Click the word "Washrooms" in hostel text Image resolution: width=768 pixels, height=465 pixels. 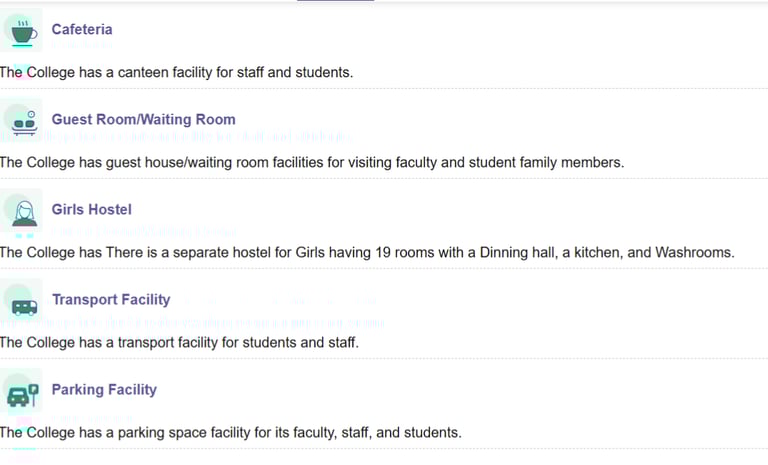[694, 253]
